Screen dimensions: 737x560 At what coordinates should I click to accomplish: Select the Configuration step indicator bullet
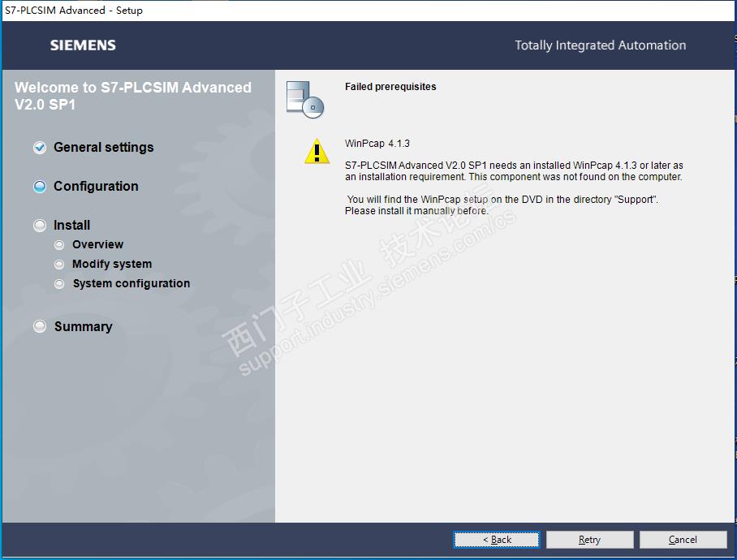(40, 187)
